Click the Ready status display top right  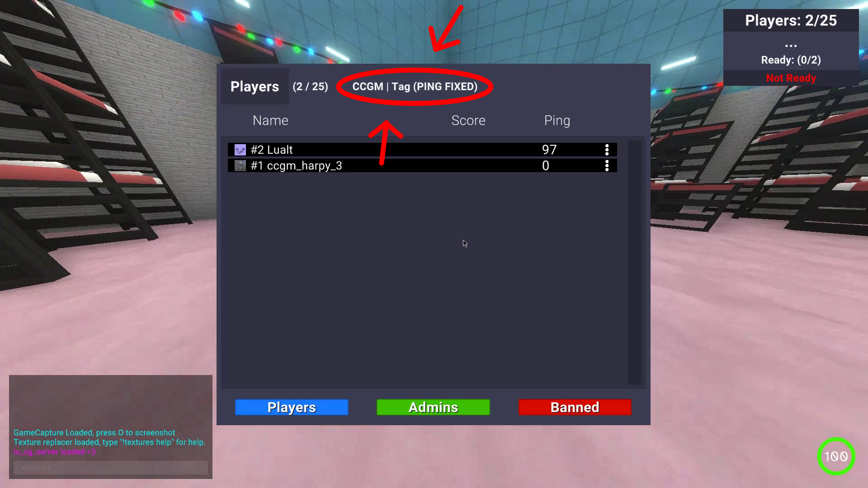[791, 60]
